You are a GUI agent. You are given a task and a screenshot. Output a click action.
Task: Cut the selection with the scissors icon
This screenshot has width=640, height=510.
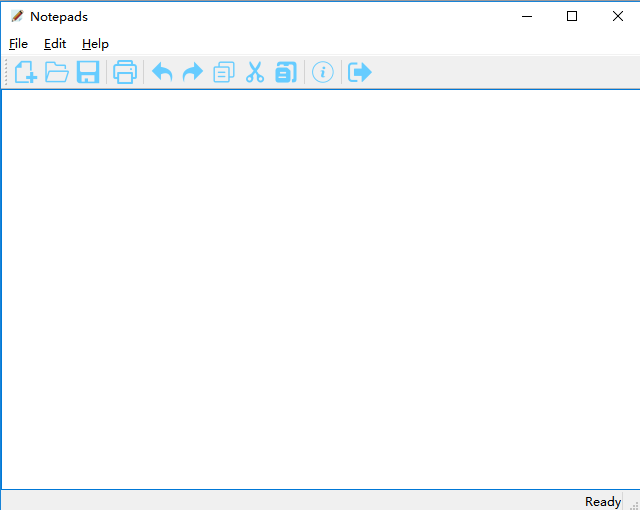pos(255,72)
